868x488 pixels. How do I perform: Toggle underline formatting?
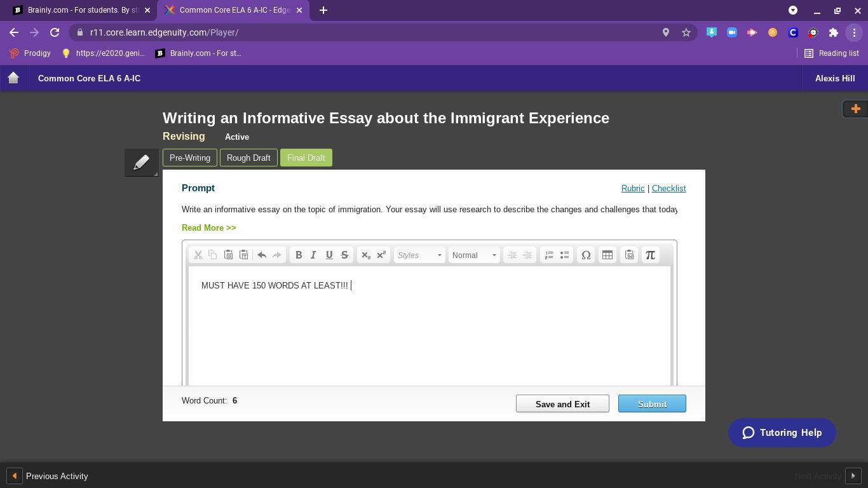[x=329, y=255]
